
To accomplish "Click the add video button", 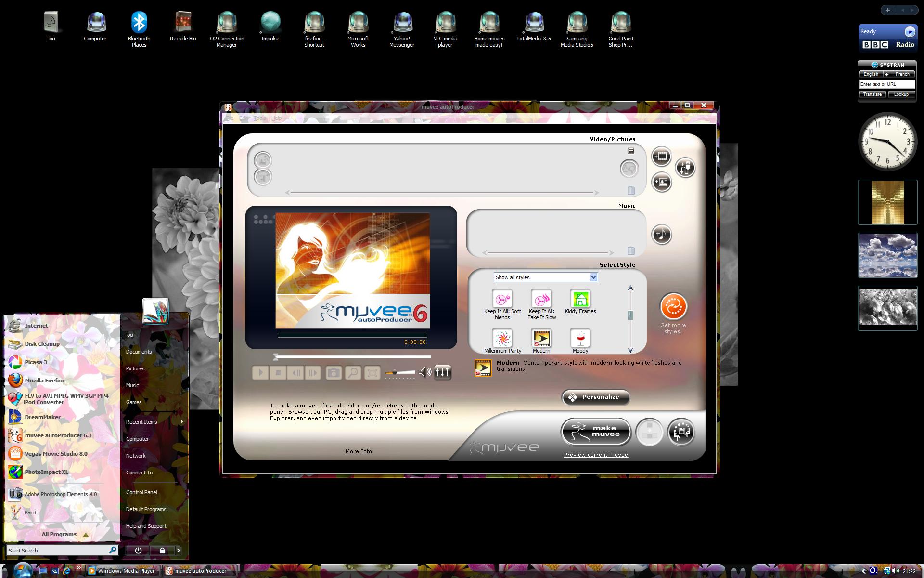I will pyautogui.click(x=661, y=157).
